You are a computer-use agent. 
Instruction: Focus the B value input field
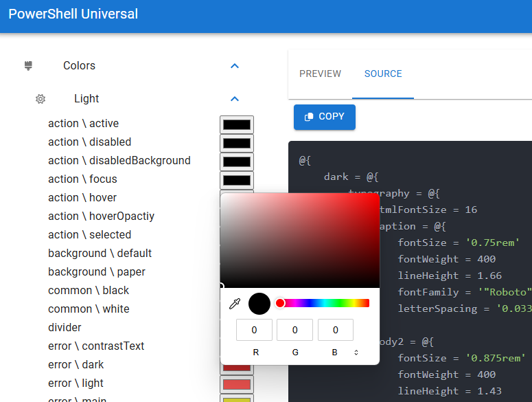click(336, 330)
